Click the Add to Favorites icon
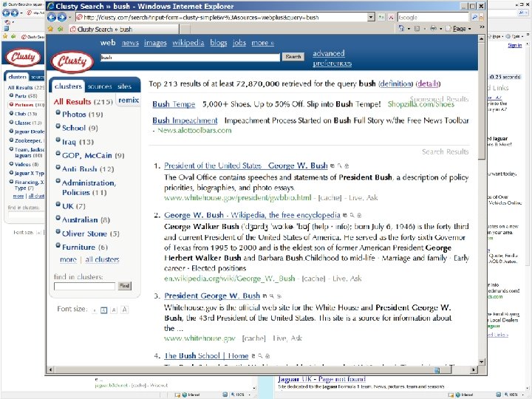The image size is (532, 399). (x=60, y=29)
